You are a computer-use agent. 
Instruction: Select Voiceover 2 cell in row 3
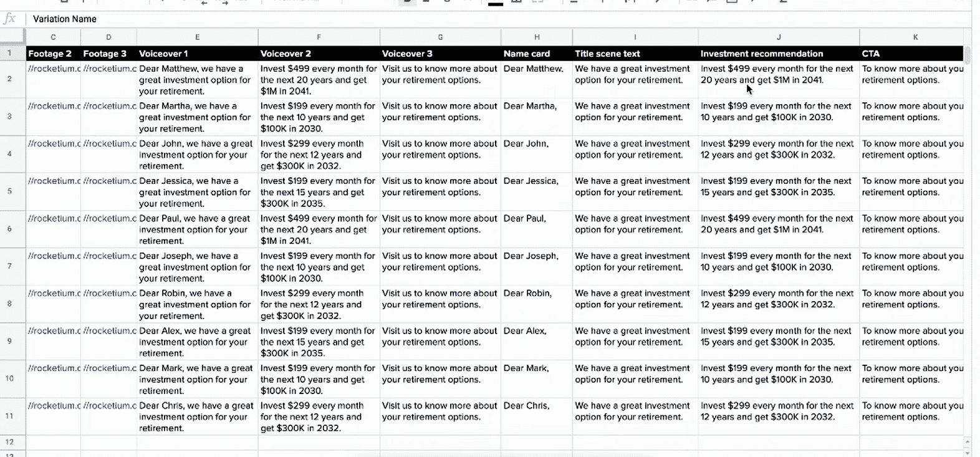pyautogui.click(x=319, y=117)
